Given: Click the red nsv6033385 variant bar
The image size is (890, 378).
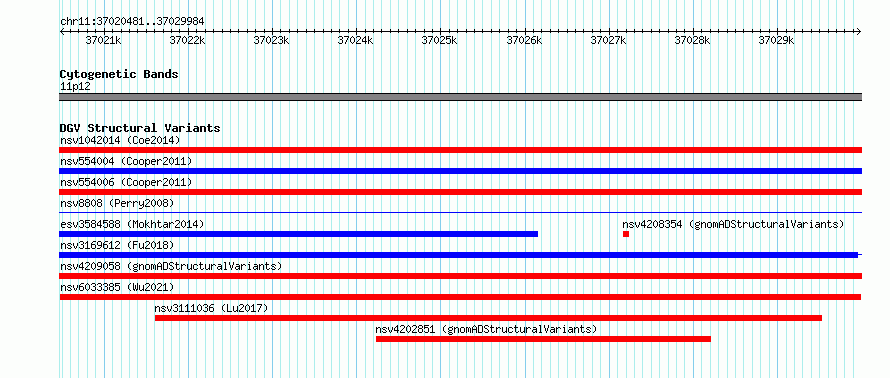Looking at the screenshot, I should [460, 297].
